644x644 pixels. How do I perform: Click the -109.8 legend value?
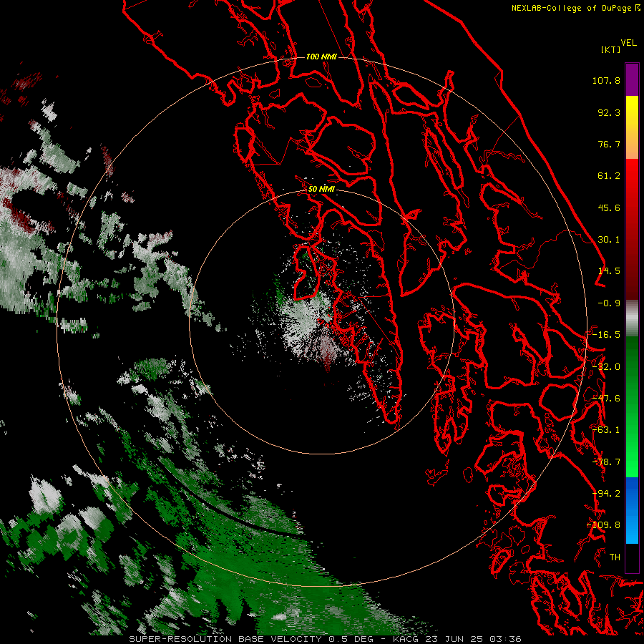tap(604, 525)
